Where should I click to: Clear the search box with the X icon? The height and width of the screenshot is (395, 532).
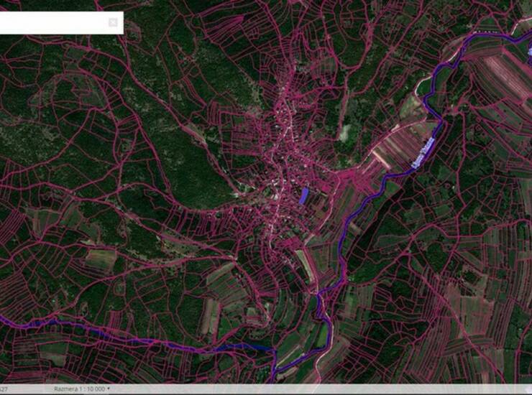coord(113,22)
